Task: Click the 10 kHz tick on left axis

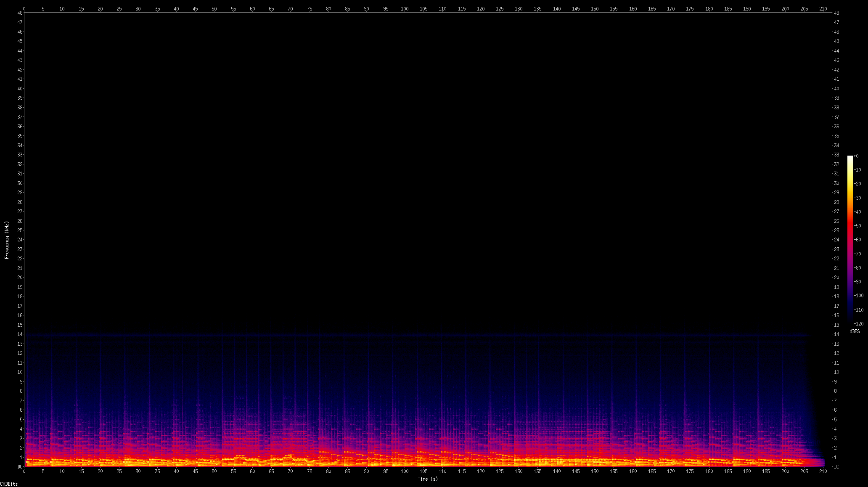Action: 20,372
